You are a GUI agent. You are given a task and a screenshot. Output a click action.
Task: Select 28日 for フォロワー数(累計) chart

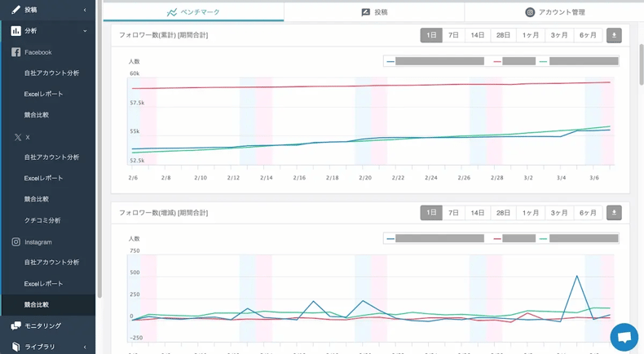(x=503, y=35)
